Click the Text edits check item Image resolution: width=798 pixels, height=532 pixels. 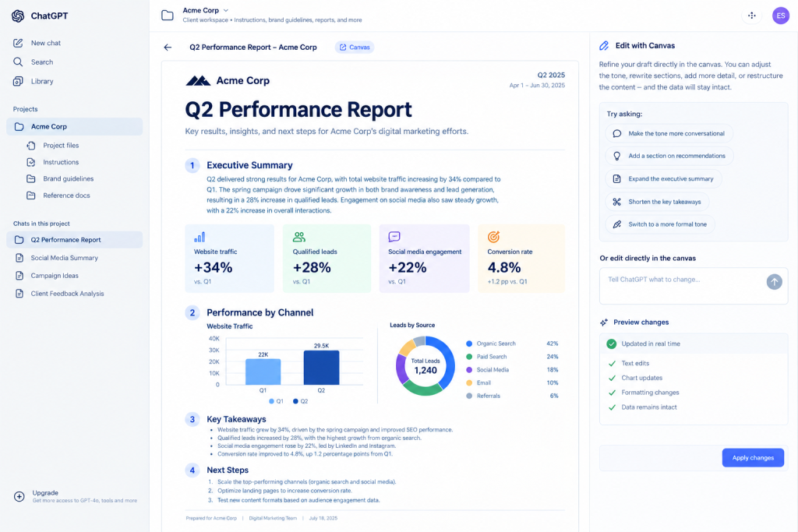(629, 364)
